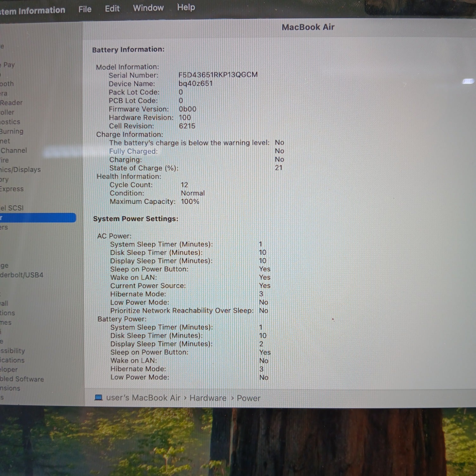Select the Firewall sidebar item
The width and height of the screenshot is (476, 476).
pos(4,303)
